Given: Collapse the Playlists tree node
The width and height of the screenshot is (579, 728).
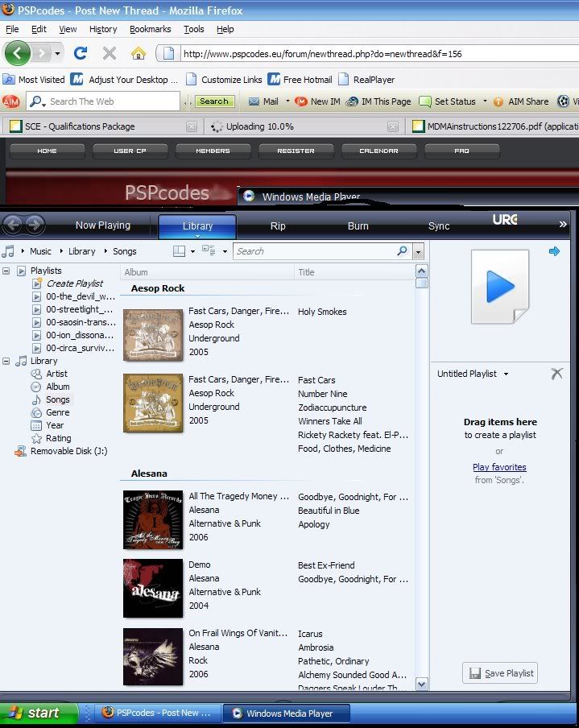Looking at the screenshot, I should [x=6, y=271].
